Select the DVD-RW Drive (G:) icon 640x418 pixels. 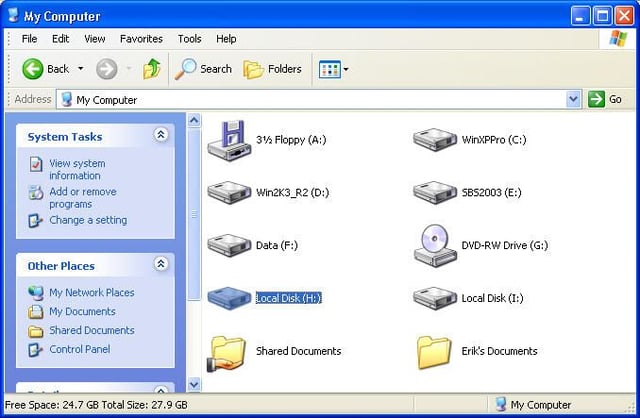click(x=435, y=245)
